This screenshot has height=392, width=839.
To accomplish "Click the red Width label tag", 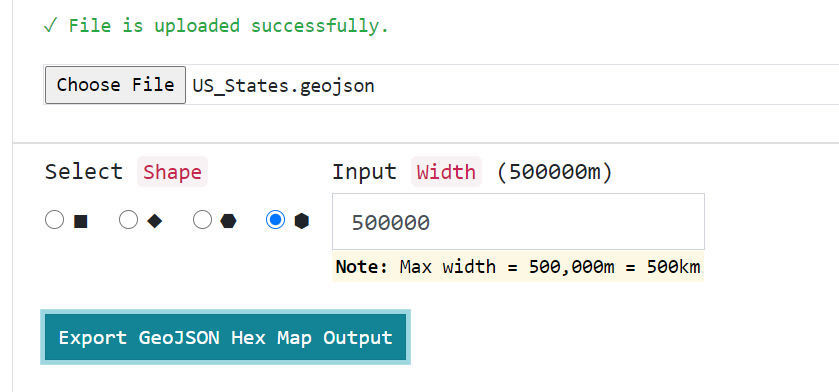I will [446, 172].
